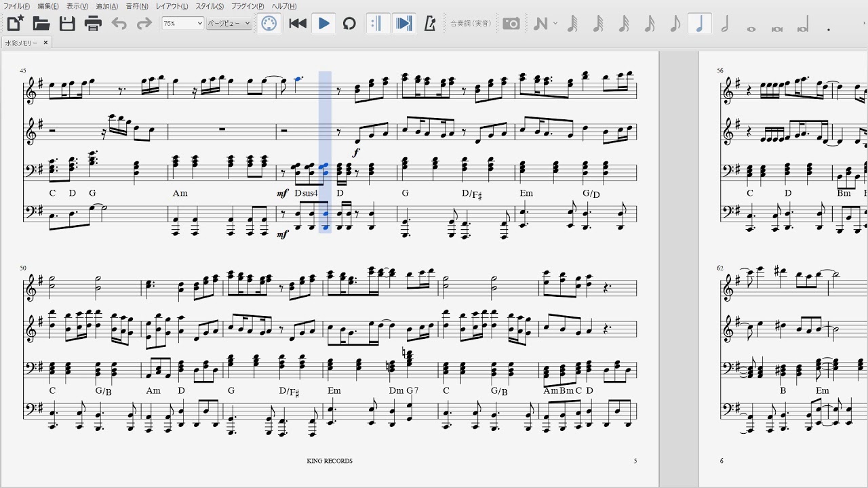
Task: Open the 編集(E) menu
Action: pyautogui.click(x=47, y=6)
